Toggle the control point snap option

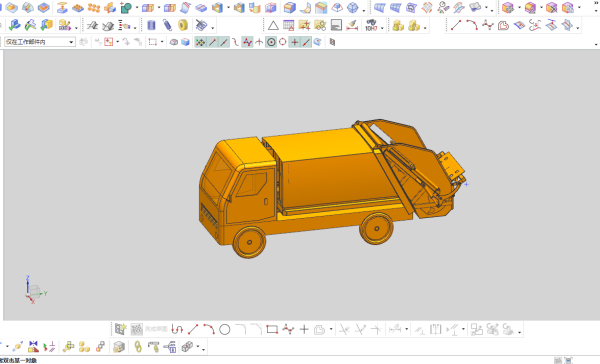pyautogui.click(x=235, y=42)
